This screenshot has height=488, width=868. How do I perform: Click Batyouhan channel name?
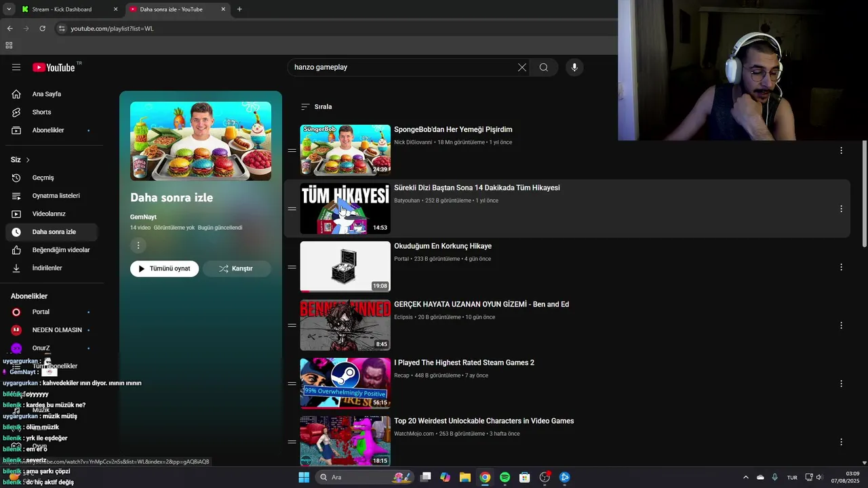pyautogui.click(x=407, y=201)
